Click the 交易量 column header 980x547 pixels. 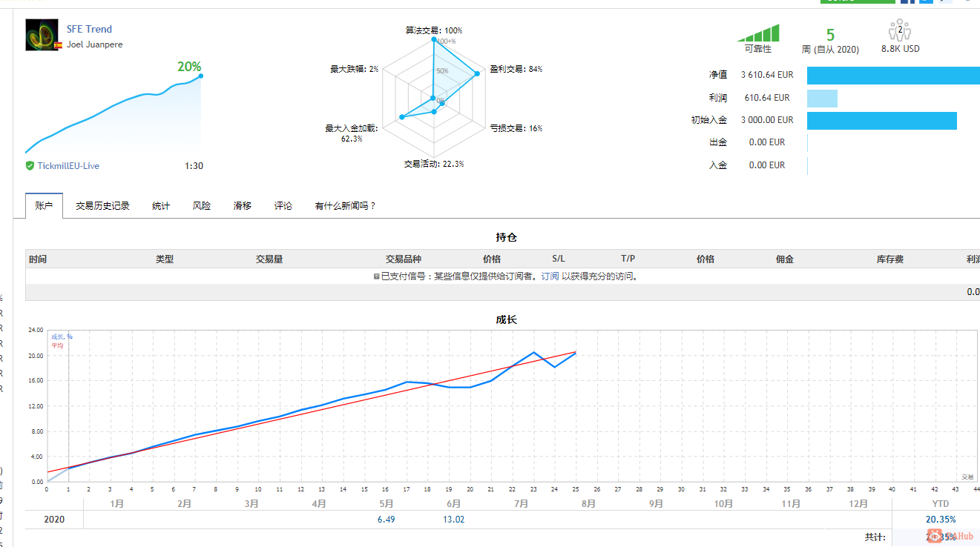pos(269,259)
